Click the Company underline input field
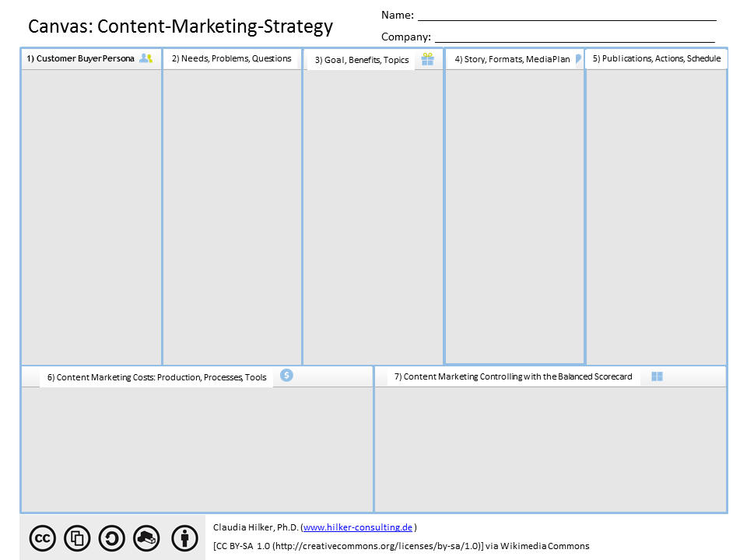Image resolution: width=747 pixels, height=560 pixels. point(575,37)
